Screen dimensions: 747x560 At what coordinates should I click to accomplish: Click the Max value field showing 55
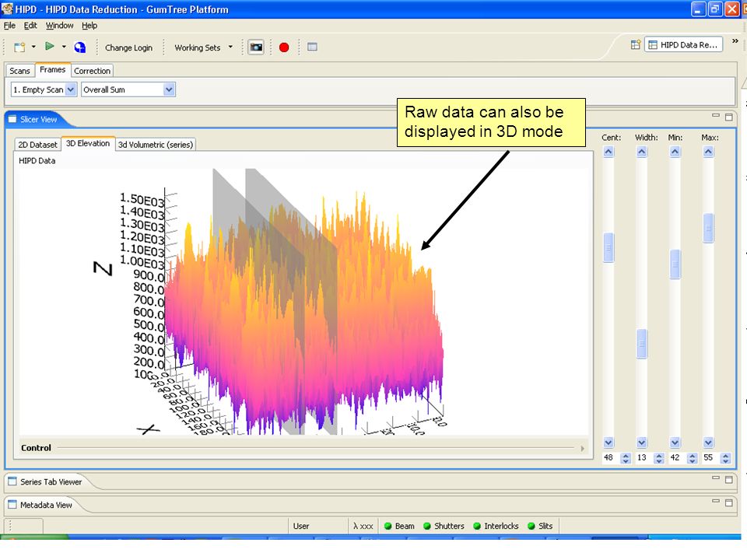point(710,457)
